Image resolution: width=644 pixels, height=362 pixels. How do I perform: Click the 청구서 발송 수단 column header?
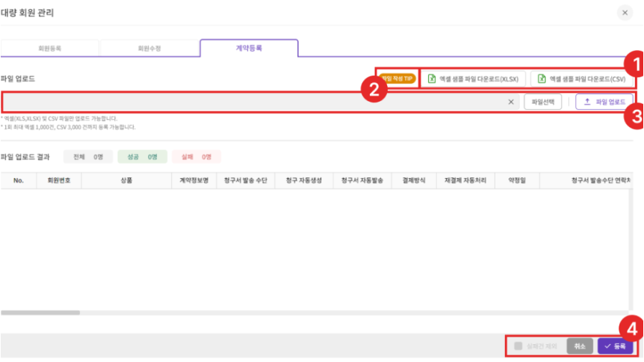click(x=245, y=180)
